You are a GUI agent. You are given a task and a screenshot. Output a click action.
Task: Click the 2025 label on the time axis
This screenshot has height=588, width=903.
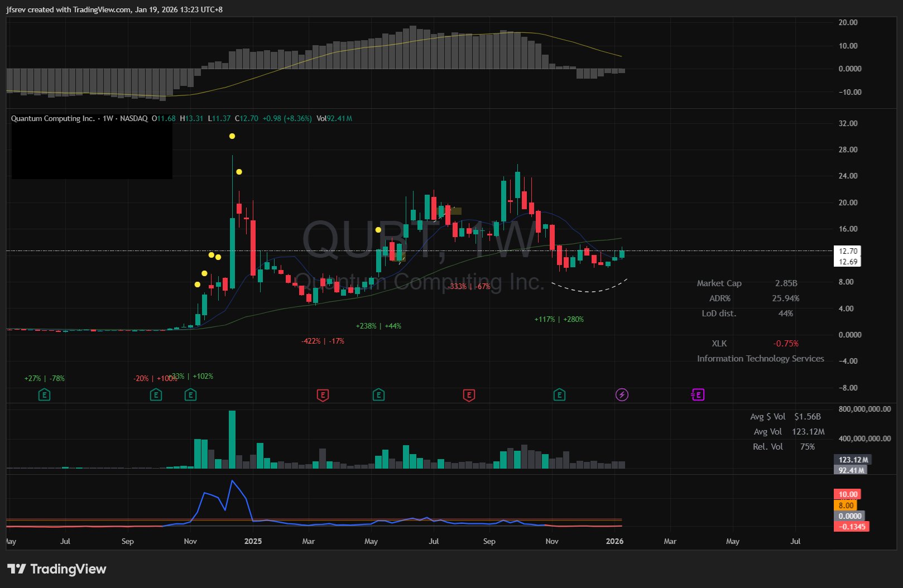click(x=253, y=541)
